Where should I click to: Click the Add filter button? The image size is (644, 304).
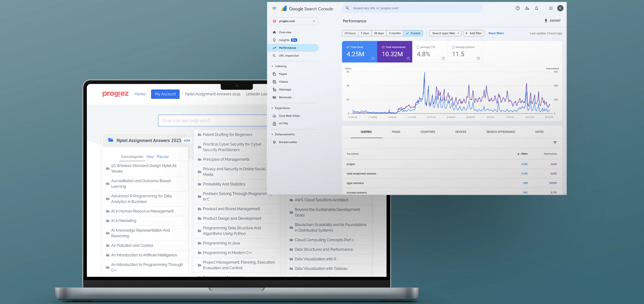[474, 33]
